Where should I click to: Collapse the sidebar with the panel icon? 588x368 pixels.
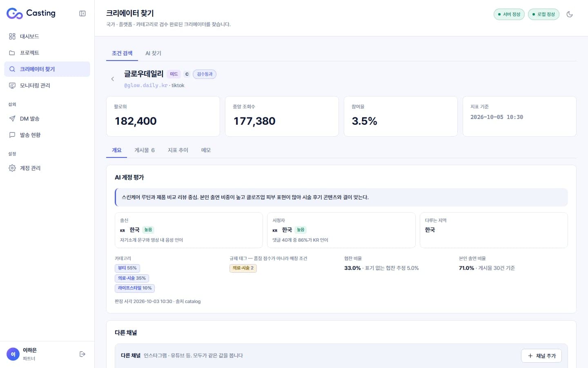point(82,13)
